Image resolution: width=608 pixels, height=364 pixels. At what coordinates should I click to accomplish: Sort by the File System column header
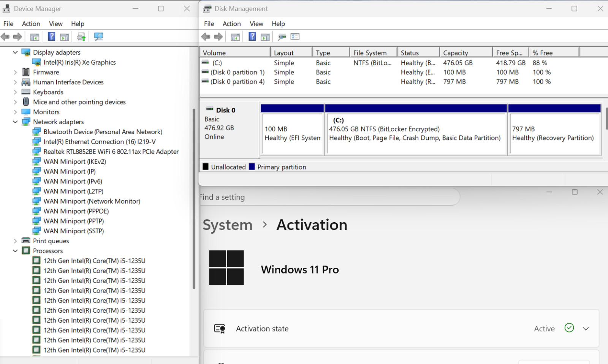(374, 52)
